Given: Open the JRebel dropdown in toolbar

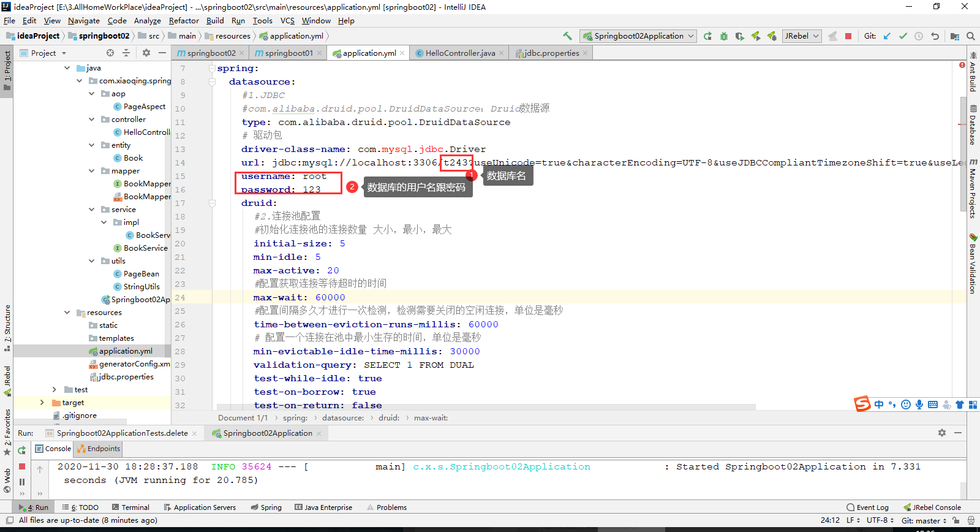Looking at the screenshot, I should 802,36.
